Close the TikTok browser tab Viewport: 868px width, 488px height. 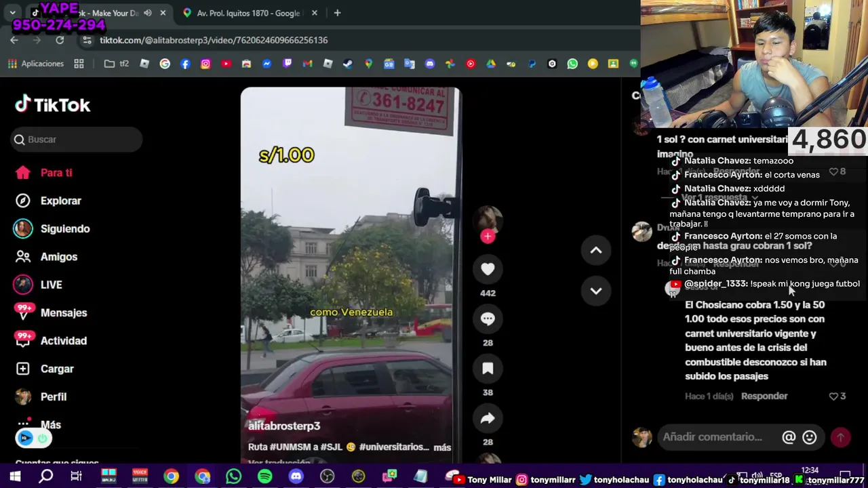163,13
